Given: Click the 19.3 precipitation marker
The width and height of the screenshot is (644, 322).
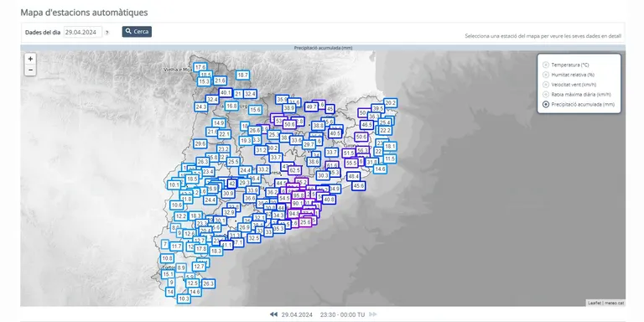Looking at the screenshot, I should click(246, 141).
